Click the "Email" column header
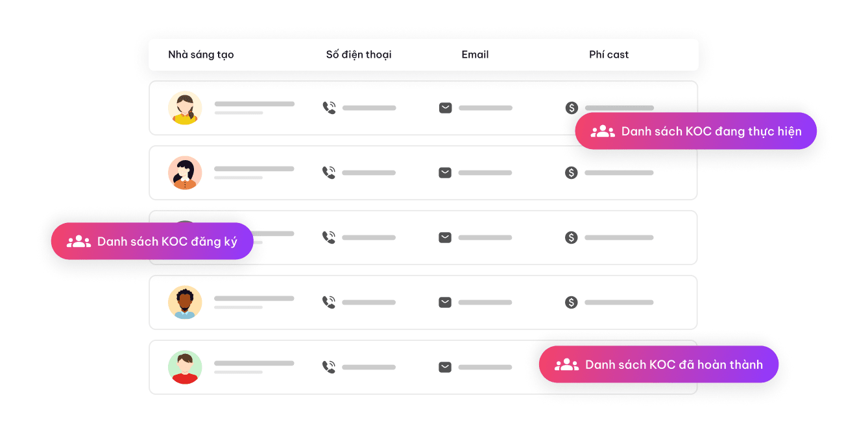Viewport: 868px width, 422px height. 475,54
